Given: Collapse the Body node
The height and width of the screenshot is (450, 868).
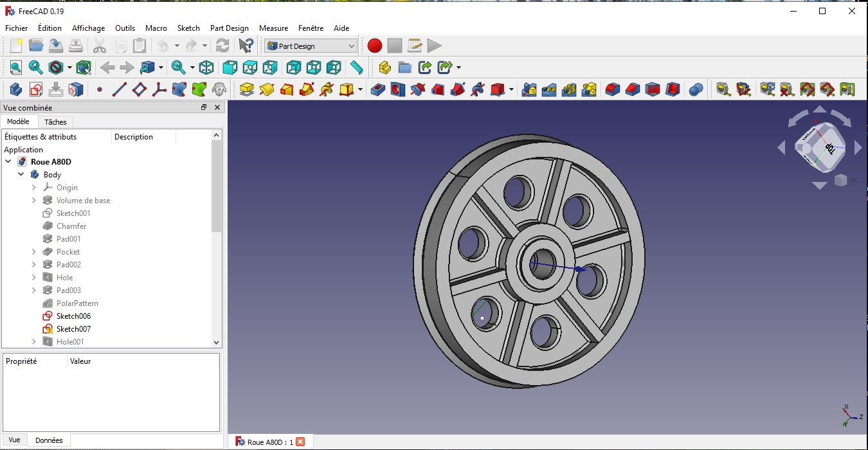Looking at the screenshot, I should [21, 175].
